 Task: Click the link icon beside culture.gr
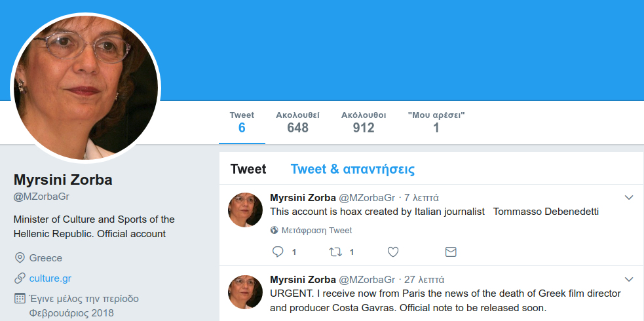(x=20, y=278)
